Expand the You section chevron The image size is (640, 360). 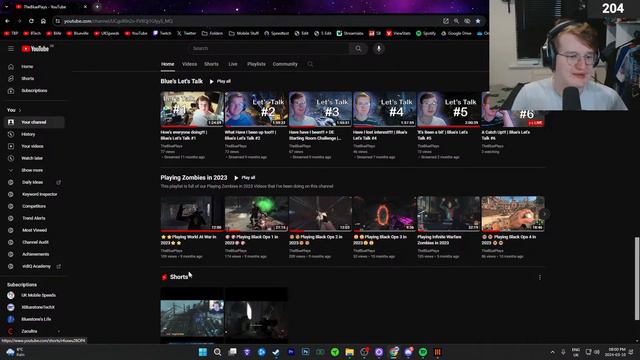(20, 110)
